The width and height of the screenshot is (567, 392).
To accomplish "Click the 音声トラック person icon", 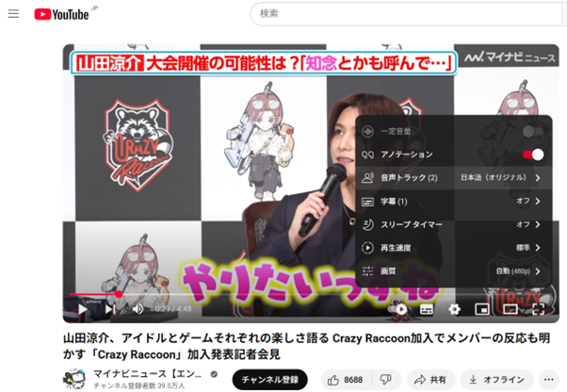I will 367,177.
